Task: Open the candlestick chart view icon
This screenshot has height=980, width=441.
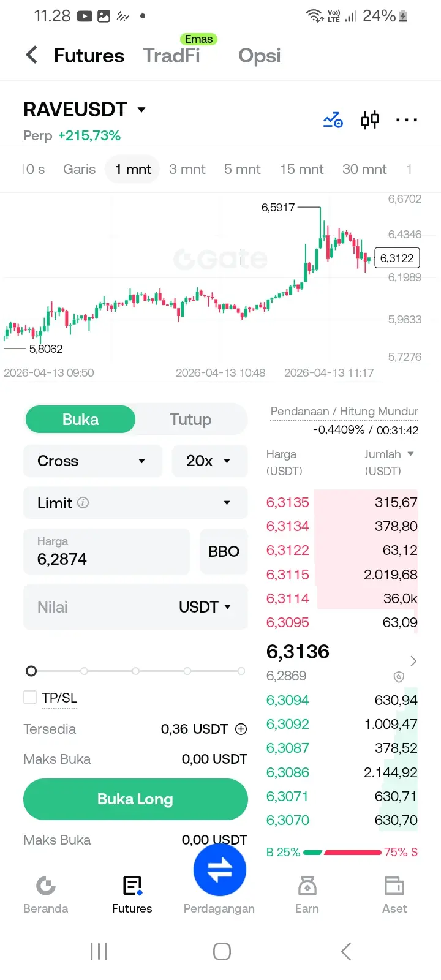Action: click(370, 119)
